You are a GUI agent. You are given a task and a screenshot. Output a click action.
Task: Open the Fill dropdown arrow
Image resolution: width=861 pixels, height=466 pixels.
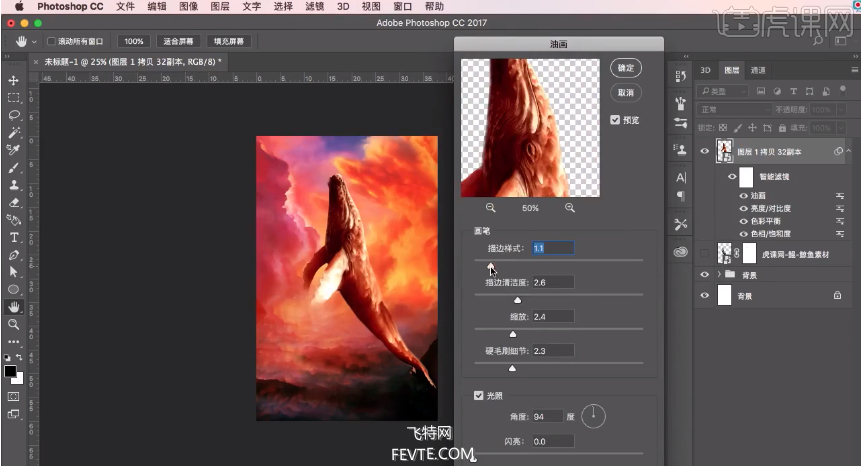(x=841, y=127)
